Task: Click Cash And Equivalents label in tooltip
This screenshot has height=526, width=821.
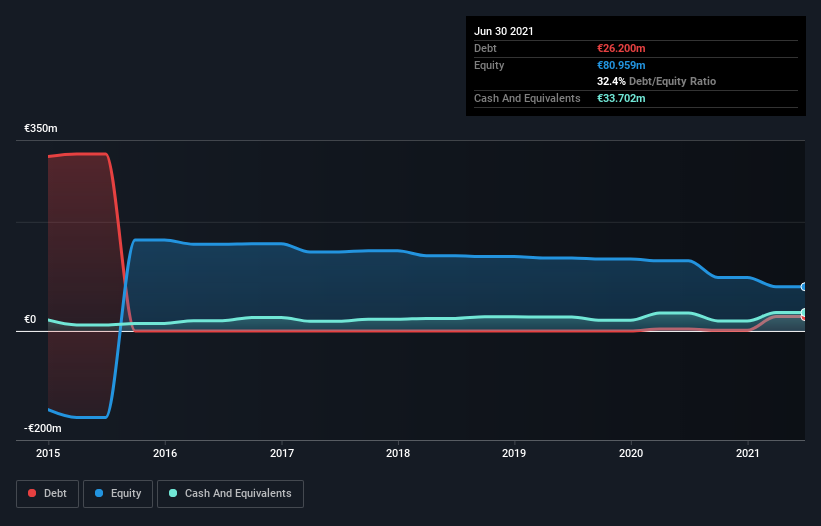Action: click(x=527, y=98)
